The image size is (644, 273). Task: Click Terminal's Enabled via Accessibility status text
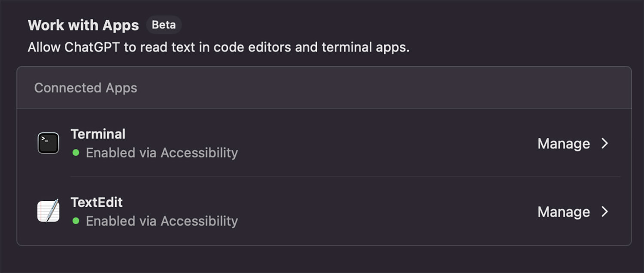162,153
